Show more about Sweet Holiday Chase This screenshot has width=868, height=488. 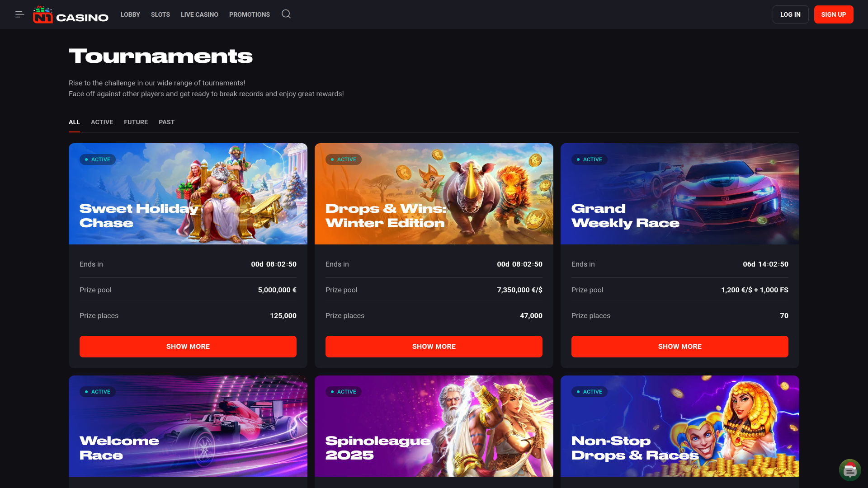pyautogui.click(x=188, y=347)
